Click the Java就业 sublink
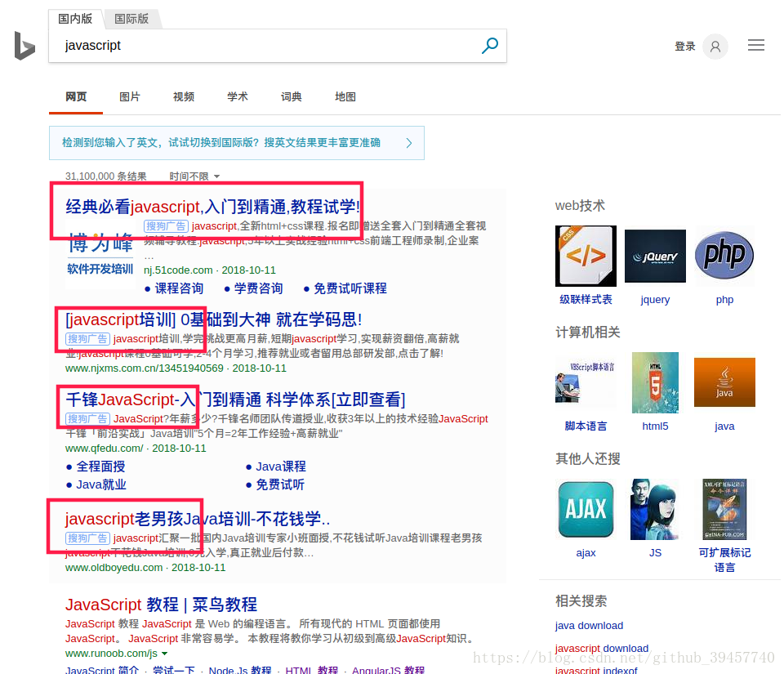 point(101,484)
